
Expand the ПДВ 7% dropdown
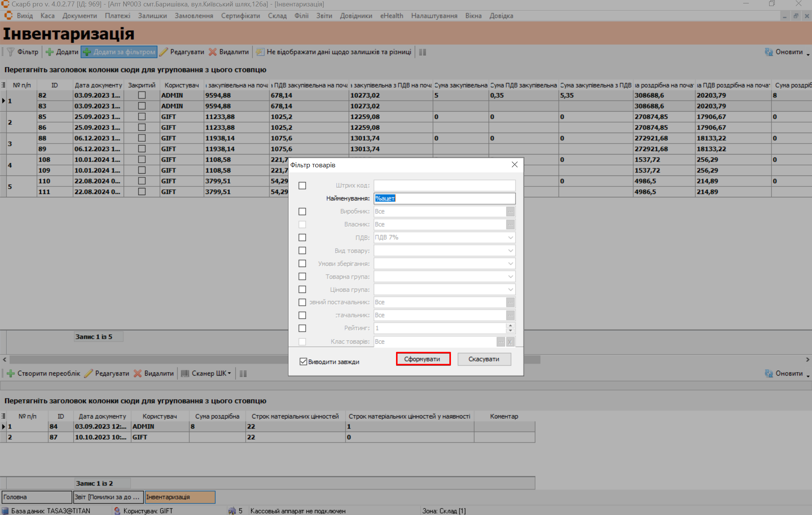point(510,238)
